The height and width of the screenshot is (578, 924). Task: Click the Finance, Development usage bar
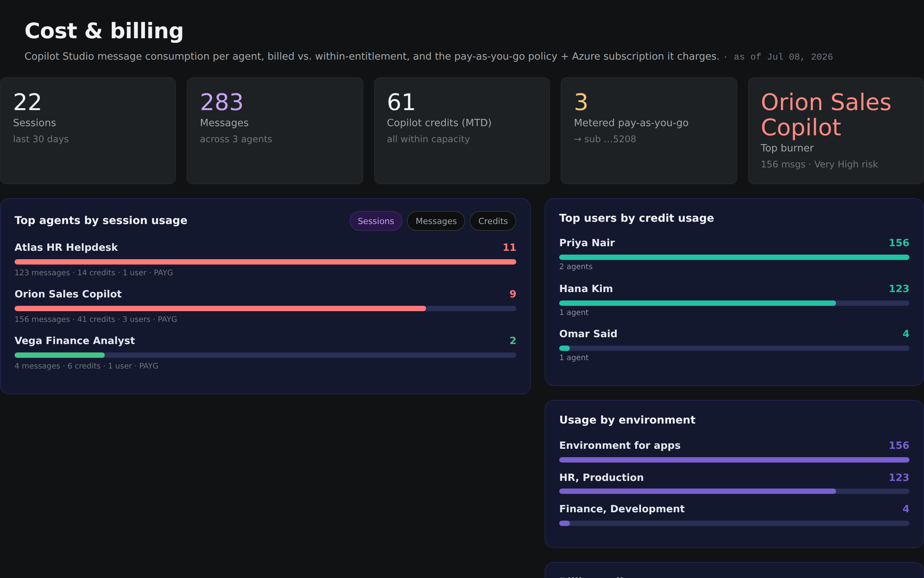coord(734,523)
